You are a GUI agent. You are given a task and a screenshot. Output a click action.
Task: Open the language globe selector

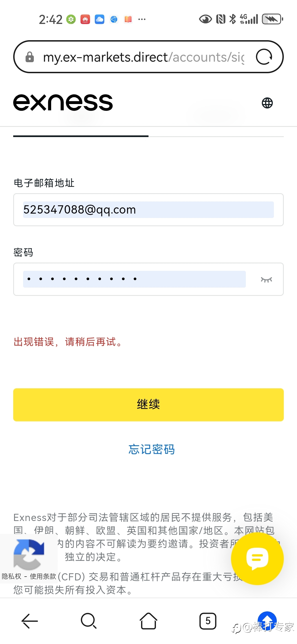pos(267,103)
